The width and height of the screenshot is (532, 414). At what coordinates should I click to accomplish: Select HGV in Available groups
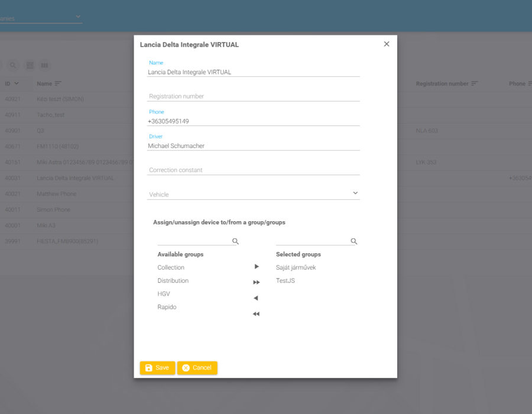[164, 294]
